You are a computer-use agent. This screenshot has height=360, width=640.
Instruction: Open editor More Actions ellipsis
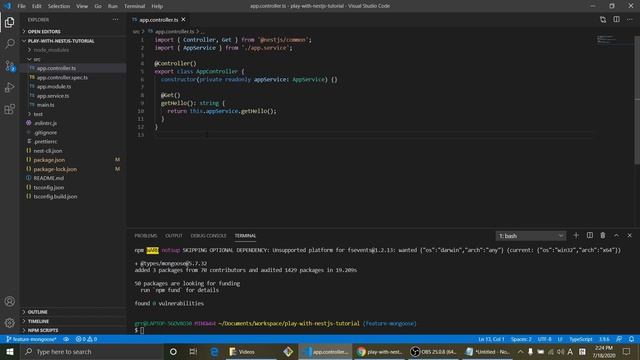[630, 20]
